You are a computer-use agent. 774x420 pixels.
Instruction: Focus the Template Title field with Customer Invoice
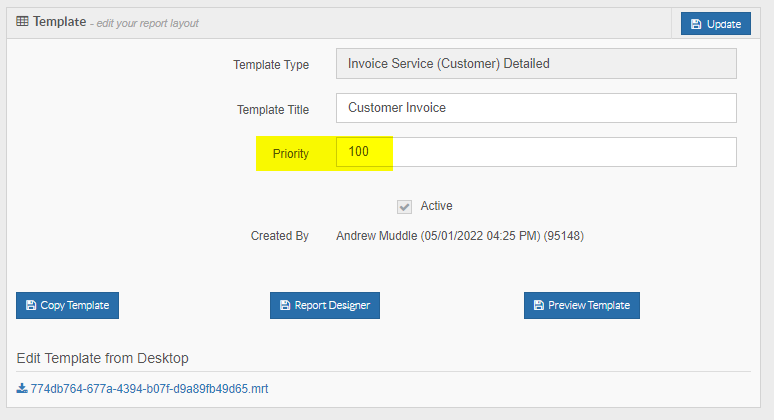(x=536, y=108)
